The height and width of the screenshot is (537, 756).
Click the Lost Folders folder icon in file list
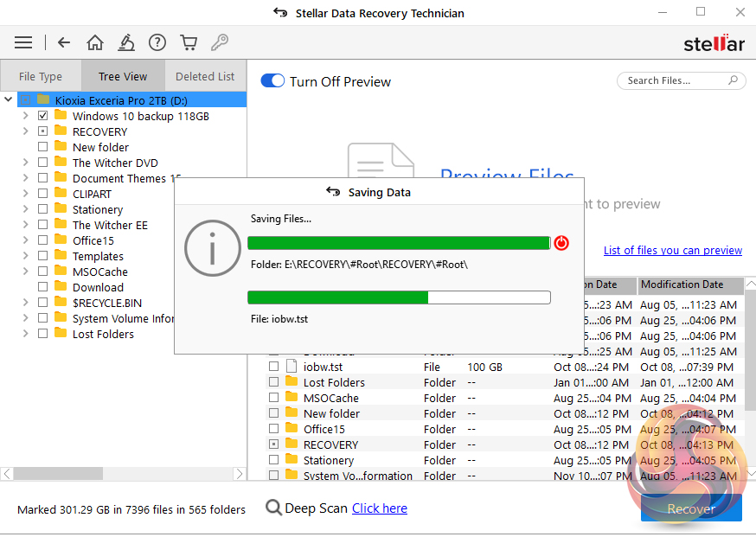click(x=292, y=382)
